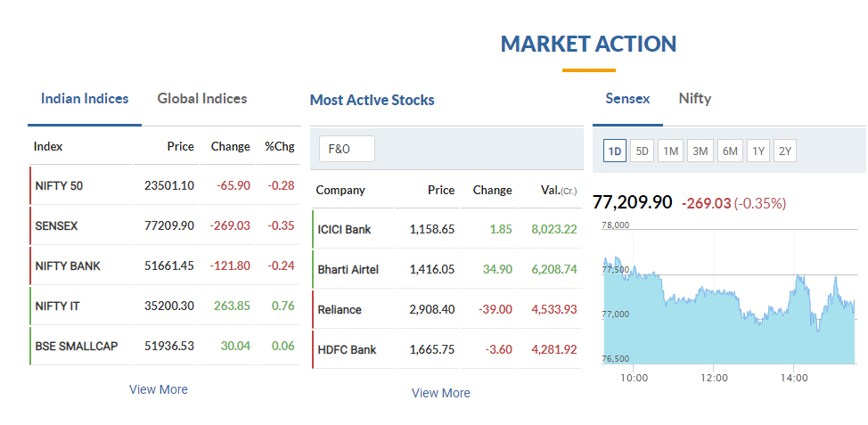Click the indices Price column header
Viewport: 868px width, 425px height.
[x=181, y=147]
